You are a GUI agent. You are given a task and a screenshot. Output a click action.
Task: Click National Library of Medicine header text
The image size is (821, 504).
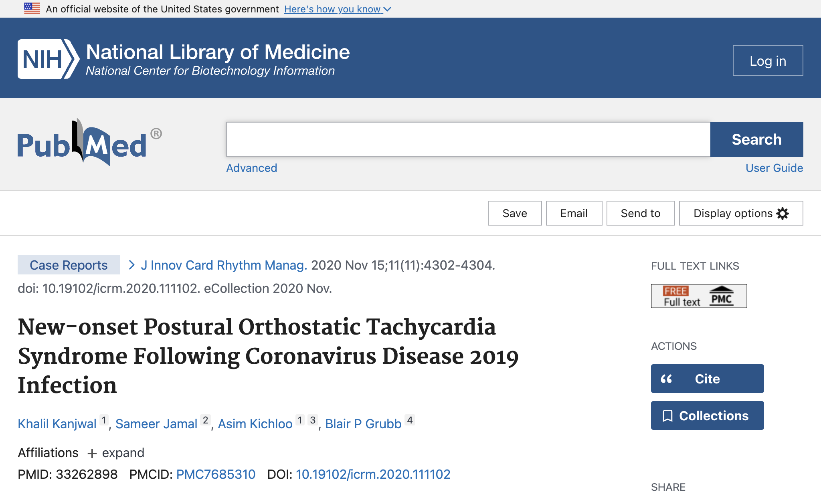[x=218, y=52]
